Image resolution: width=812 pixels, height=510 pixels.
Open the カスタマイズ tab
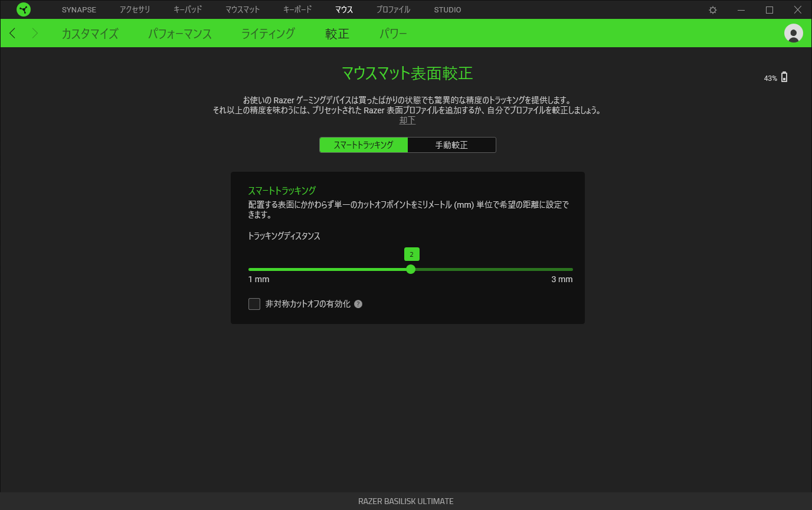point(90,34)
